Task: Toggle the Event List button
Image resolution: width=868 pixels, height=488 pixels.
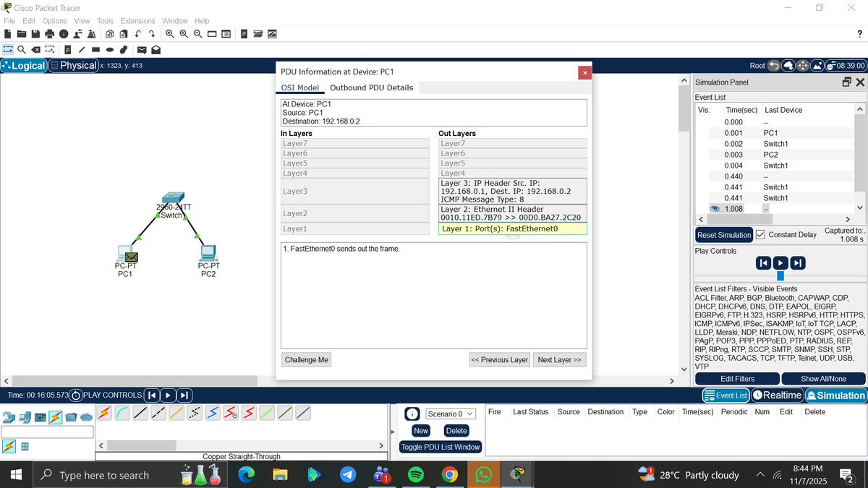Action: pyautogui.click(x=726, y=395)
